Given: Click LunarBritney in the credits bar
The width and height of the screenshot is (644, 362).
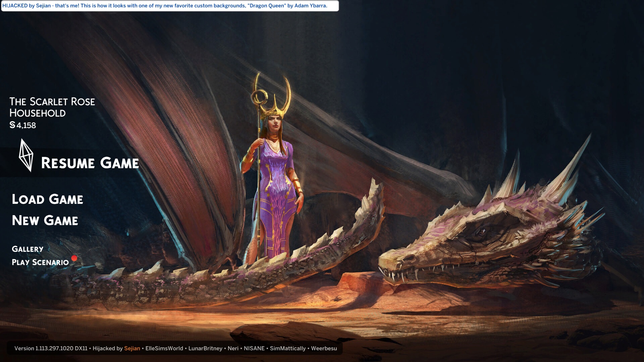Looking at the screenshot, I should pos(205,348).
